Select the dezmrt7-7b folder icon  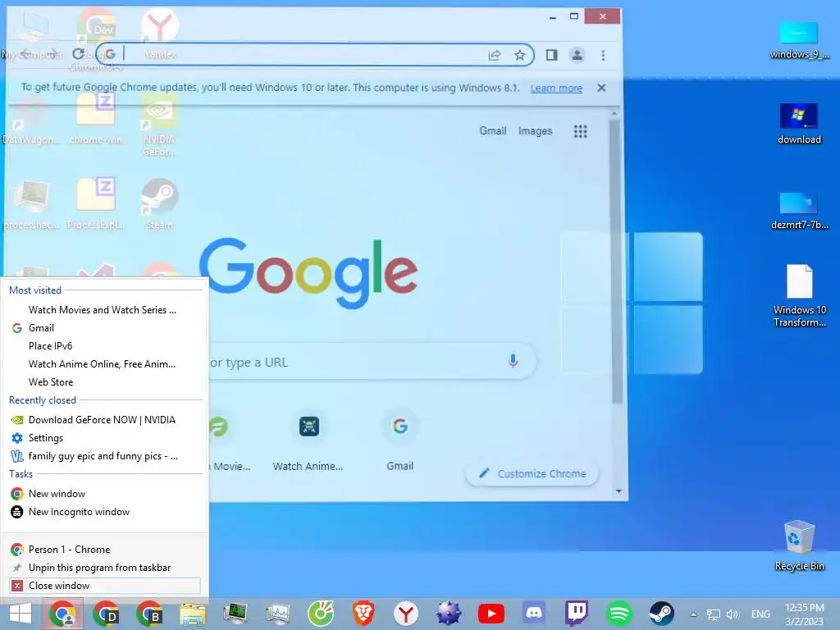tap(799, 210)
